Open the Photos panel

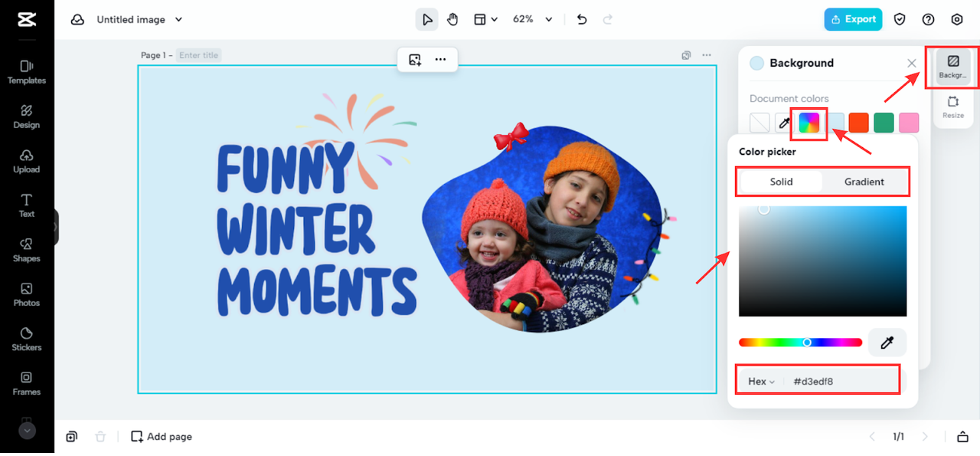point(27,294)
